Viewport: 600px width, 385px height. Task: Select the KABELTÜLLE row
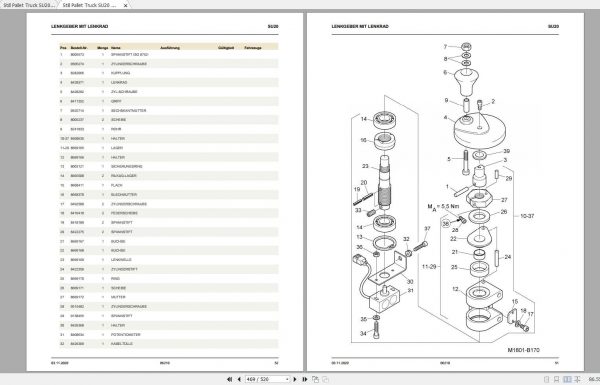pyautogui.click(x=169, y=344)
